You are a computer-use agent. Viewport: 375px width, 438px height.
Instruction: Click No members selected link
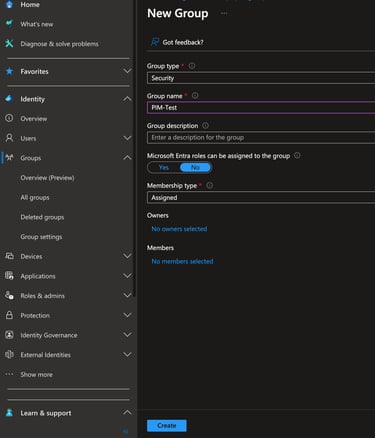pyautogui.click(x=182, y=261)
